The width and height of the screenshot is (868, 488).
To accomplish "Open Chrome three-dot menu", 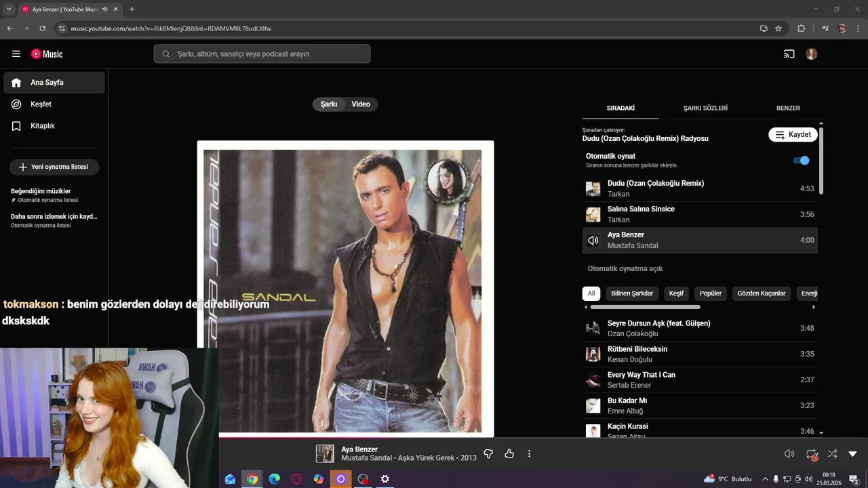I will click(859, 28).
